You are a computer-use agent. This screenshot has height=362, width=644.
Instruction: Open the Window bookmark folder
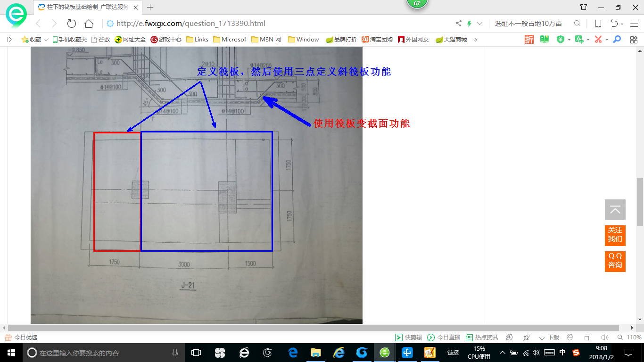click(303, 40)
